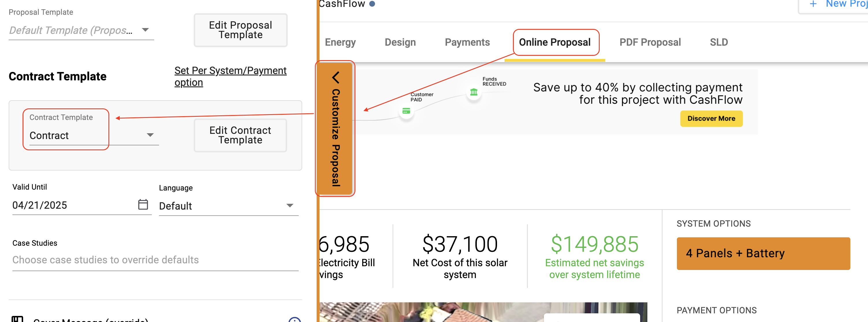Screen dimensions: 868x322
Task: Switch to the PDF Proposal tab
Action: pyautogui.click(x=650, y=42)
